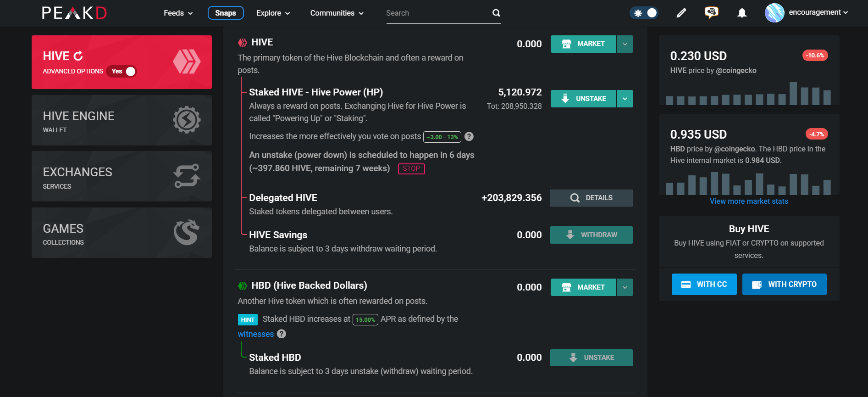Screen dimensions: 868x397
Task: Click the HBD Market button
Action: (x=583, y=287)
